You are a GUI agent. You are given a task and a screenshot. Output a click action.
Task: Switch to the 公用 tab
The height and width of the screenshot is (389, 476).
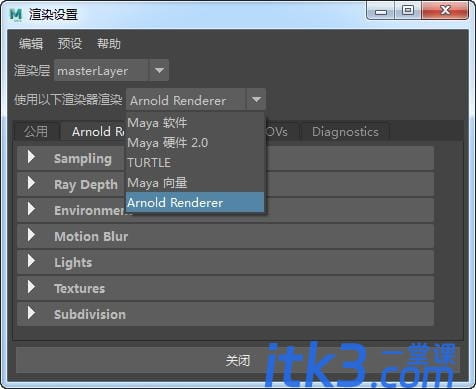36,132
